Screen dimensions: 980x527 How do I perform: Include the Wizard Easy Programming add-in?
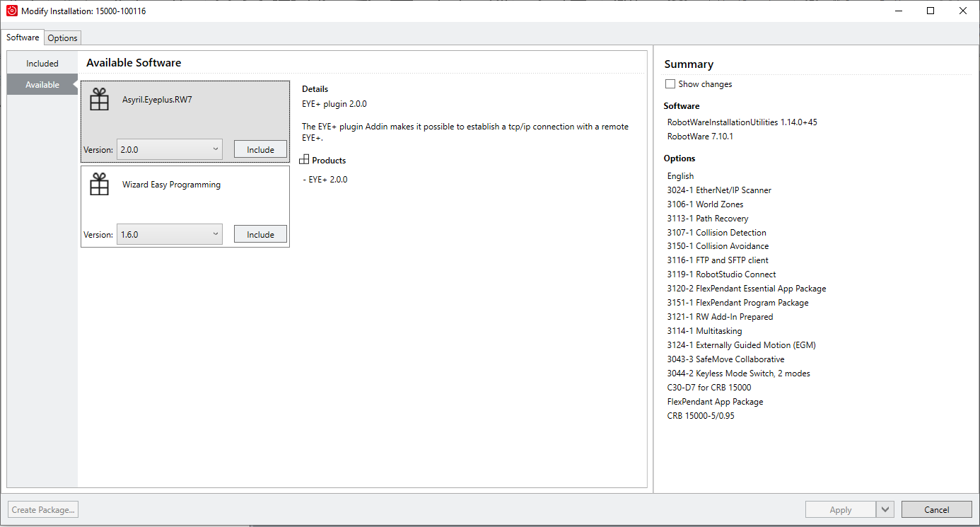point(260,234)
